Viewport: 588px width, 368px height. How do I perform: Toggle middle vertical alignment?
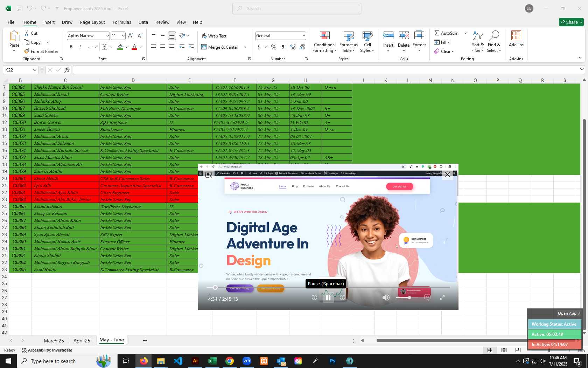[x=162, y=35]
